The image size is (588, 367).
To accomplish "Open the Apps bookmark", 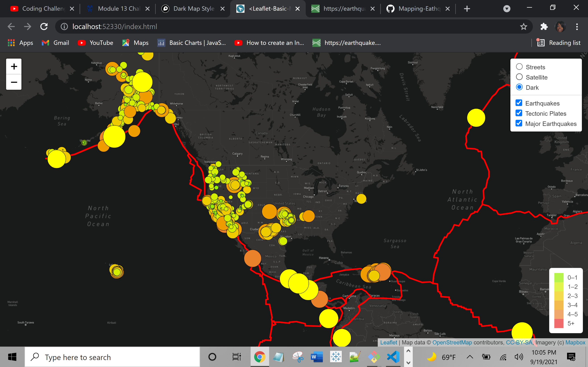I will (x=21, y=43).
